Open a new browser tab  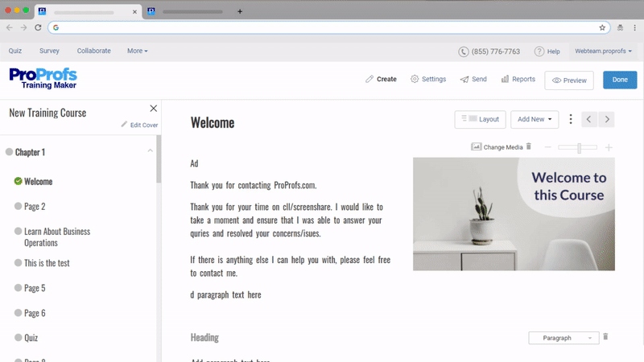[240, 11]
